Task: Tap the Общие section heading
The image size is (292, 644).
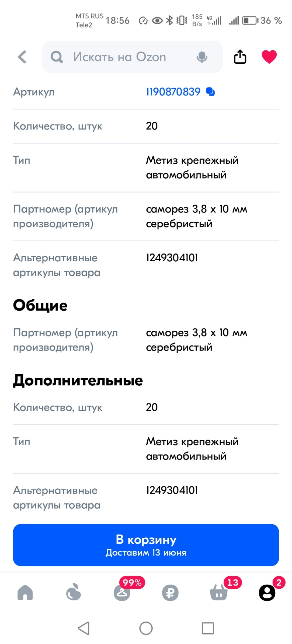Action: (x=40, y=306)
